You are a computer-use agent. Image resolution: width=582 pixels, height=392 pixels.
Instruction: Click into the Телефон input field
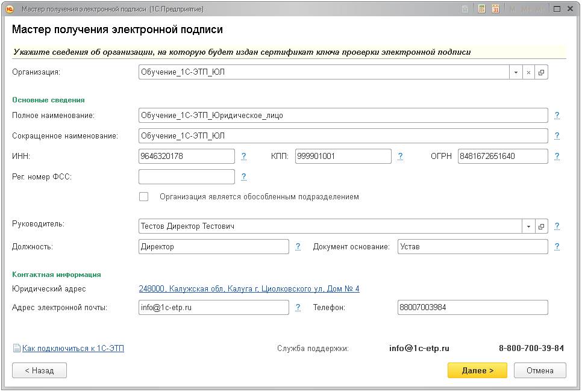(x=473, y=308)
